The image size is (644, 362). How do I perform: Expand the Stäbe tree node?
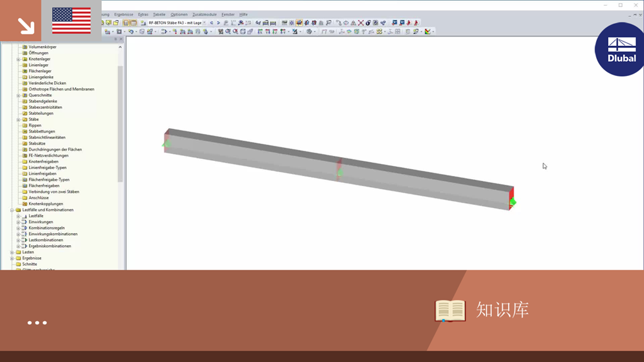pyautogui.click(x=18, y=119)
